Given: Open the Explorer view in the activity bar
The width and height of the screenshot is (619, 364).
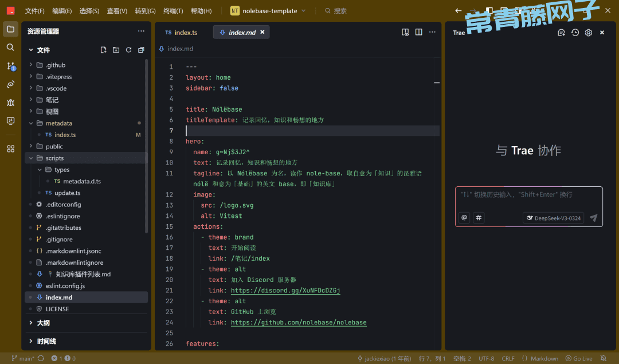Looking at the screenshot, I should coord(11,29).
